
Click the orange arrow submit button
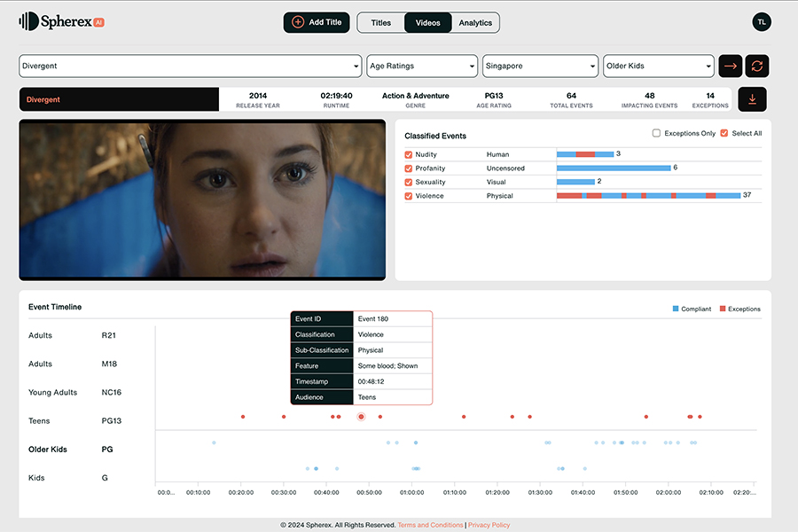731,66
